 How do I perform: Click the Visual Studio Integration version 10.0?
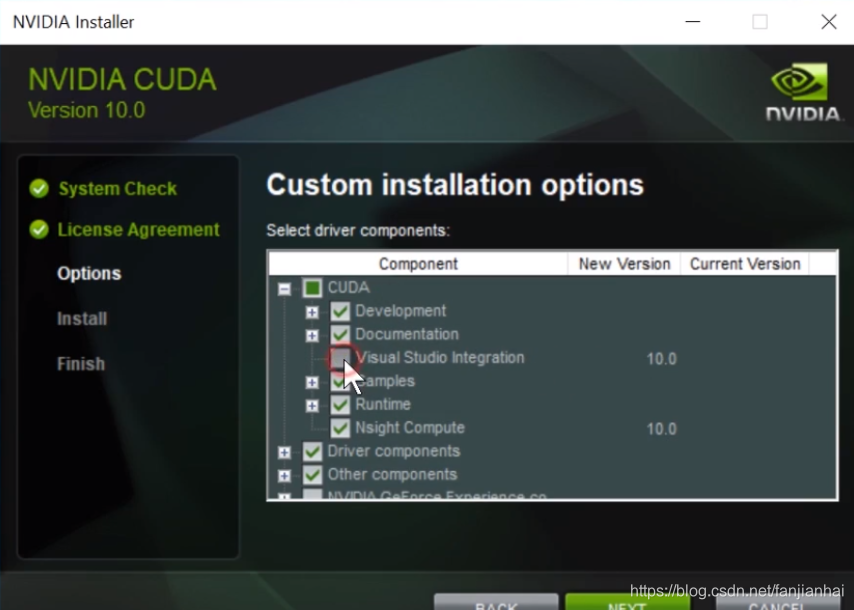(661, 359)
